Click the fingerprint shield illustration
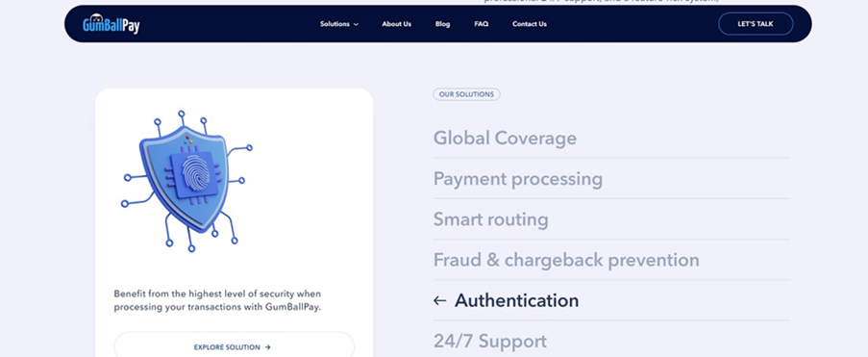Viewport: 868px width, 357px height. pyautogui.click(x=186, y=181)
